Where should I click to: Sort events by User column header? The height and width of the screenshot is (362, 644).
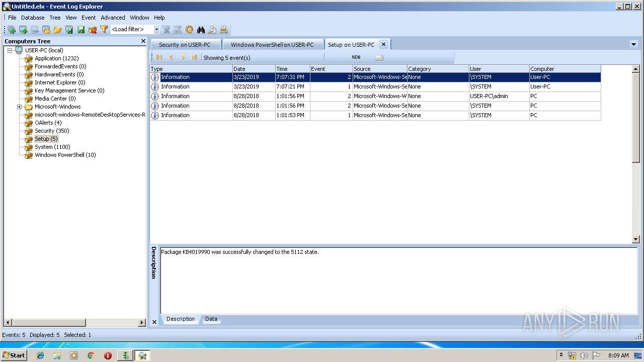coord(499,69)
